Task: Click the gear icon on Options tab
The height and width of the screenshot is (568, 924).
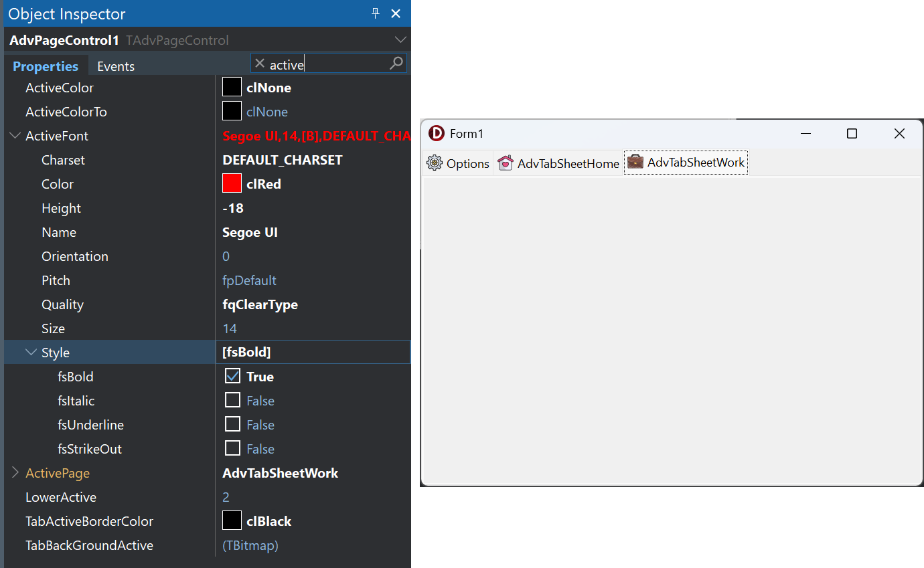Action: click(x=435, y=163)
